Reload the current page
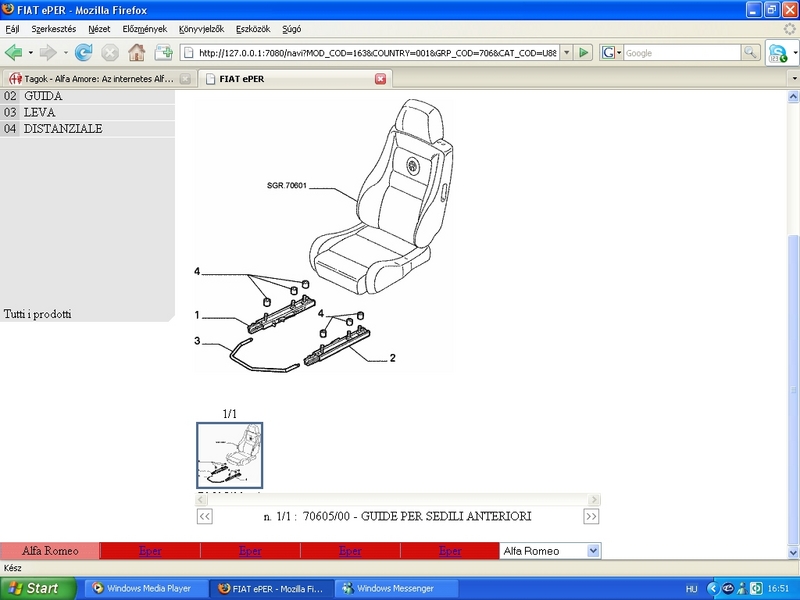 (84, 53)
